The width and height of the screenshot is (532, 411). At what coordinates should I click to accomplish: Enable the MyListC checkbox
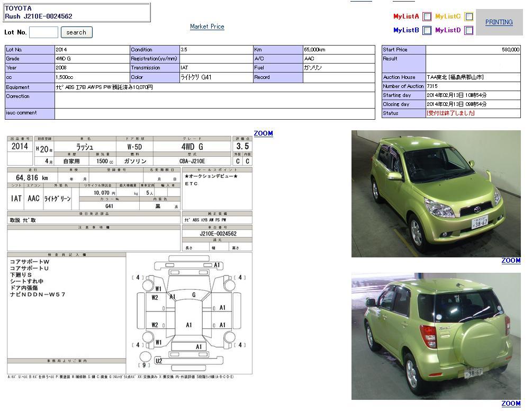pos(468,16)
